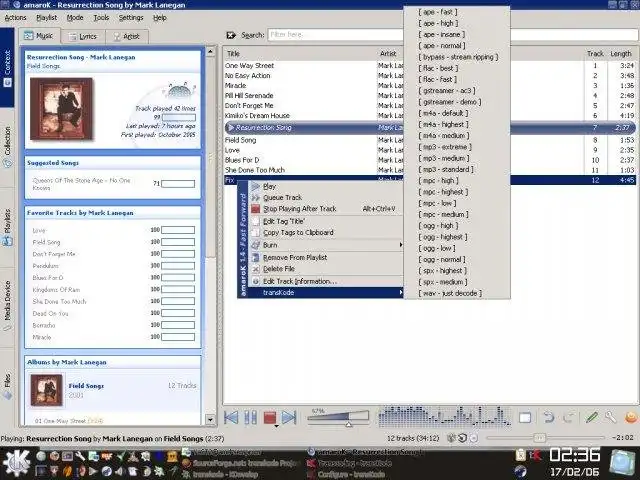Viewport: 640px width, 480px height.
Task: Select Edit Tag 'Title' entry
Action: [x=325, y=221]
